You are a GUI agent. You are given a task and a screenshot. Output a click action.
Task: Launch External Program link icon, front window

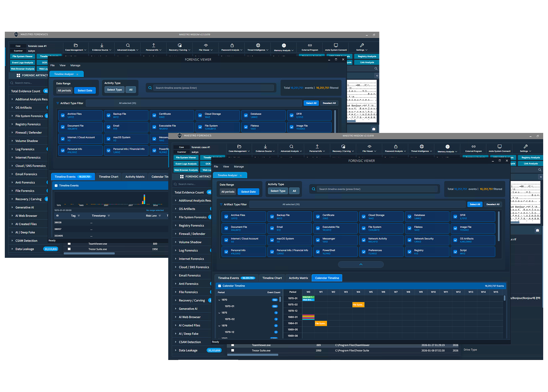[x=474, y=146]
